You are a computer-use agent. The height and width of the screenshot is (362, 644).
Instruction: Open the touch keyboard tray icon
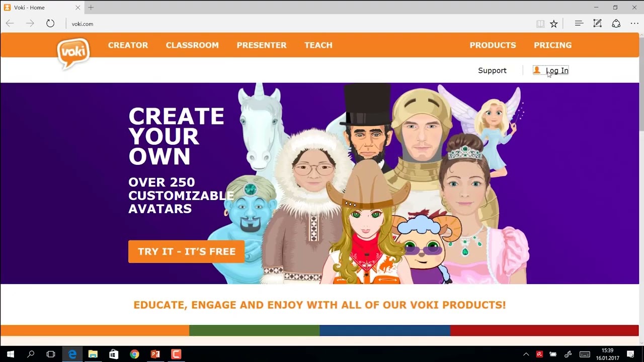(x=585, y=354)
